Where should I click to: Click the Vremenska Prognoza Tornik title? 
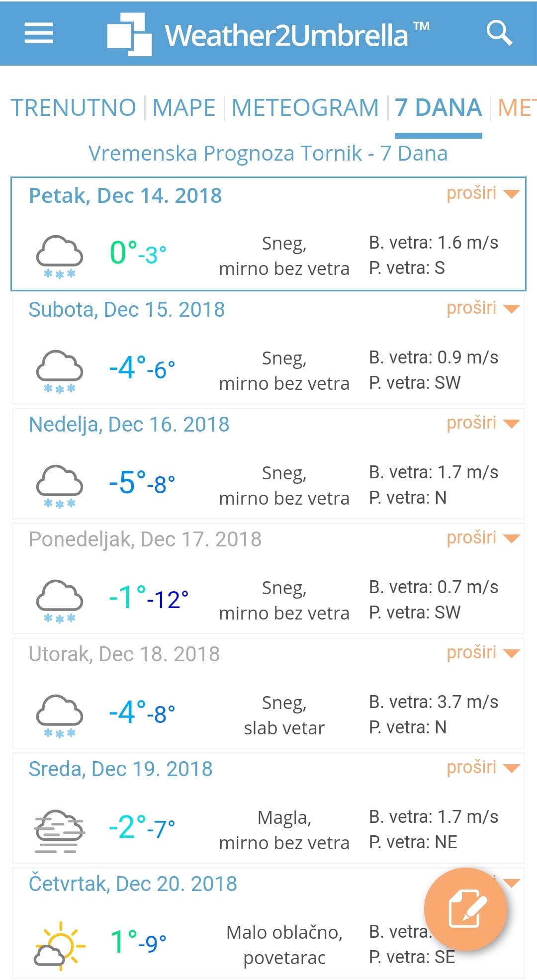coord(268,154)
